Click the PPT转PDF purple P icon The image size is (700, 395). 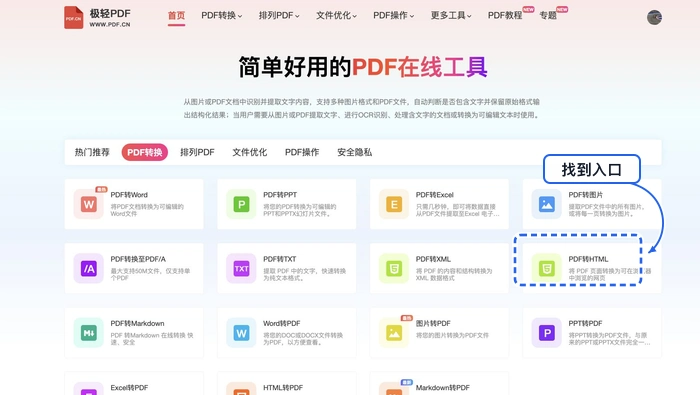(x=546, y=333)
